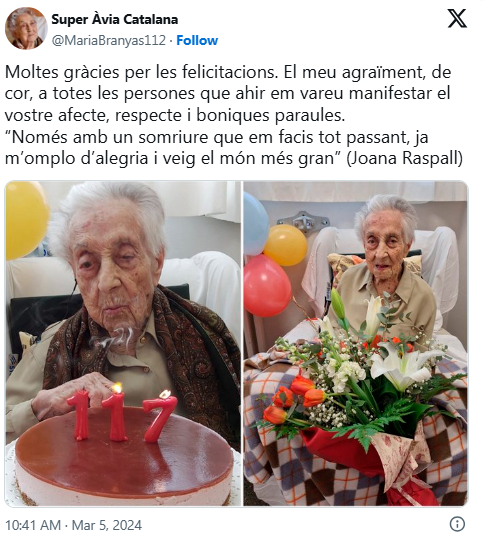Open the photo of woman with bouquet
Viewport: 482px width, 537px height.
[356, 344]
